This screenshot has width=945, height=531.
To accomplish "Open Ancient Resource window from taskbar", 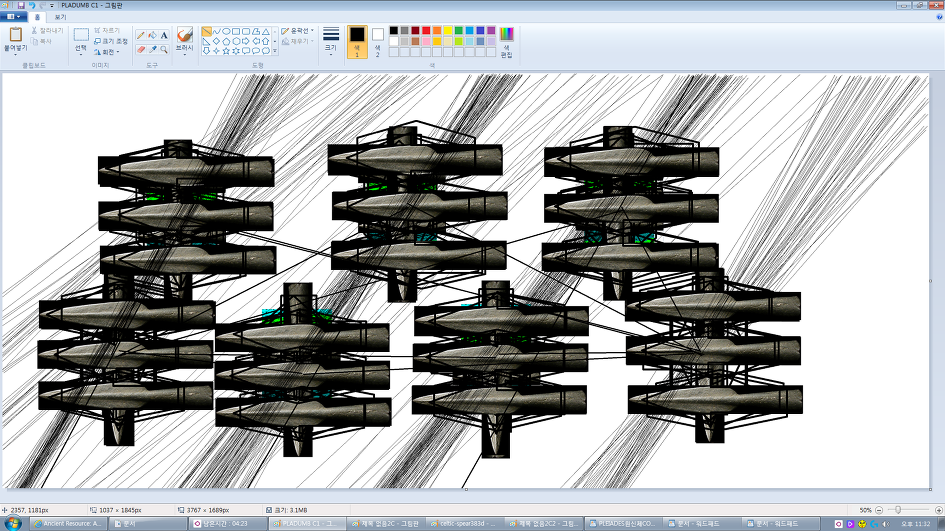I will (69, 523).
